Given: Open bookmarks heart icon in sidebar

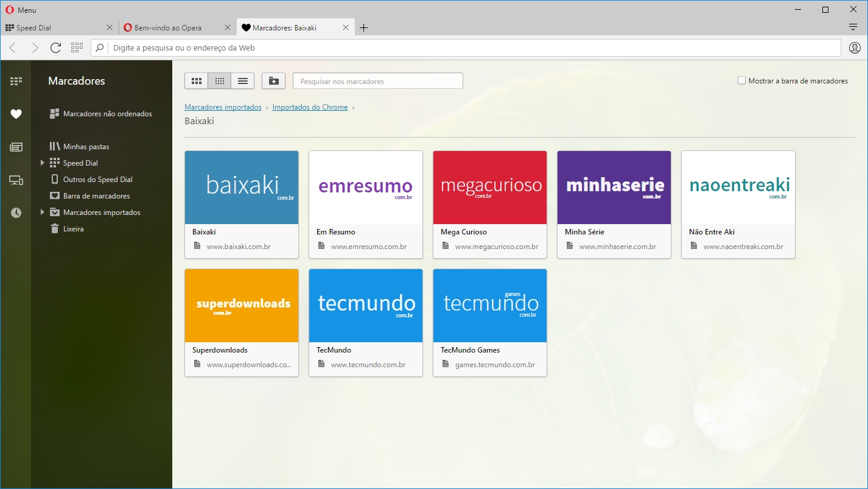Looking at the screenshot, I should point(16,114).
